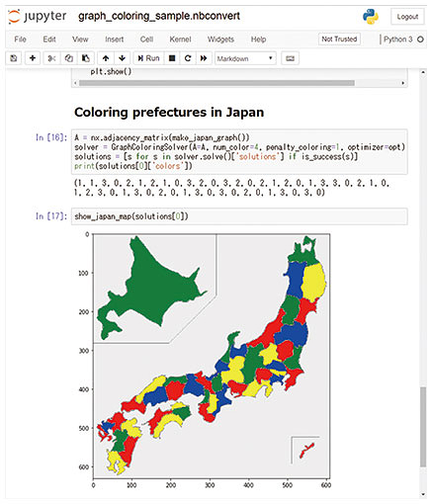Click the printed colors tuple output
Screen dimensions: 432x504
(231, 188)
